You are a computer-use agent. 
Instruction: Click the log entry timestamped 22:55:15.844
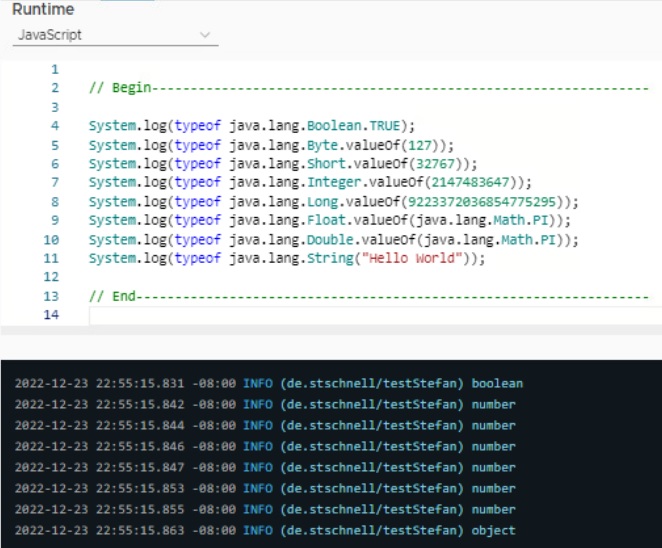[x=265, y=426]
